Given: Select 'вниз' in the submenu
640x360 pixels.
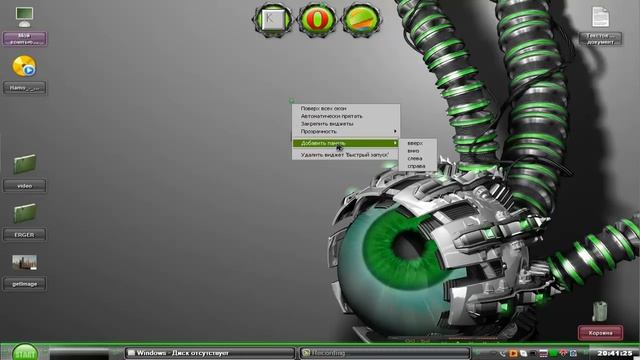Looking at the screenshot, I should (x=418, y=151).
